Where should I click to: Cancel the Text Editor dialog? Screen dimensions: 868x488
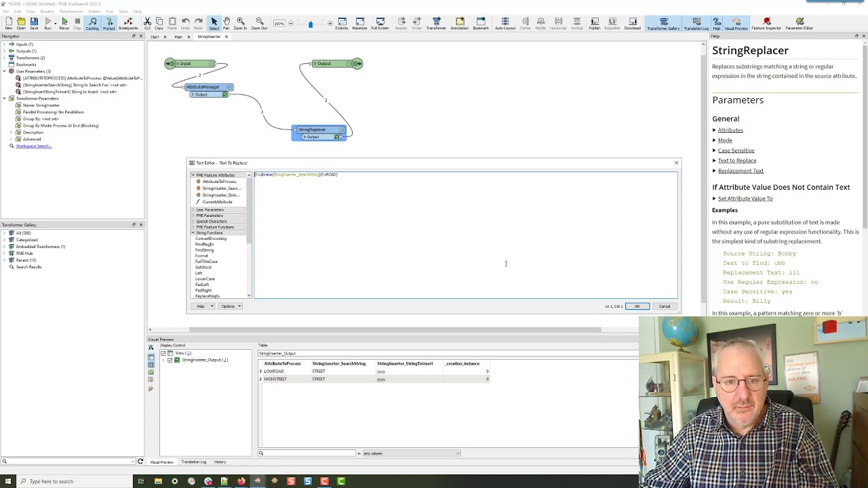[x=665, y=306]
